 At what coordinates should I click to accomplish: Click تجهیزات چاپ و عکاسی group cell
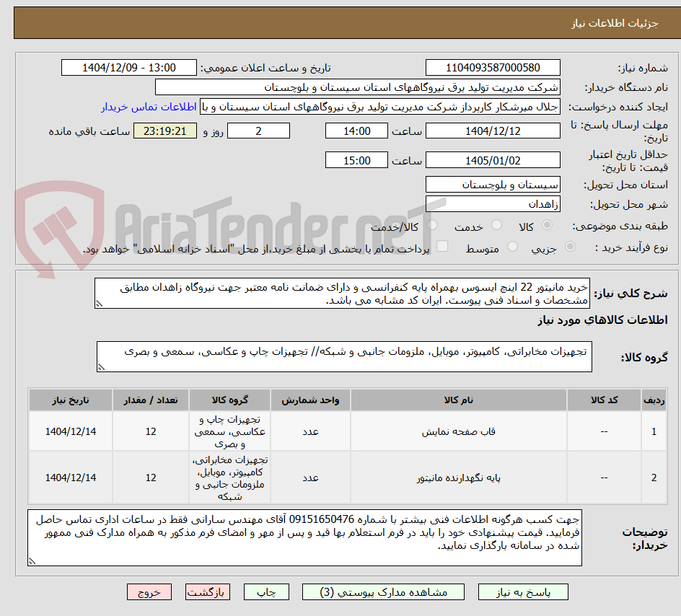click(x=229, y=431)
